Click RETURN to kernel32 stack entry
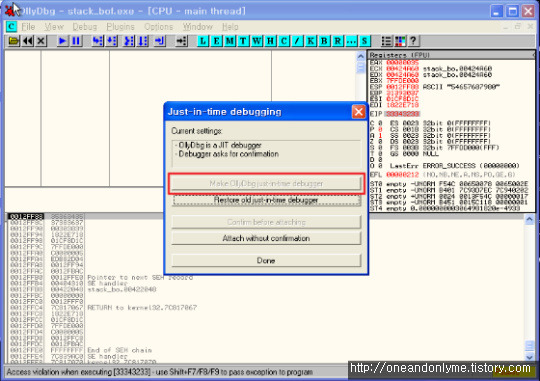 click(x=142, y=307)
